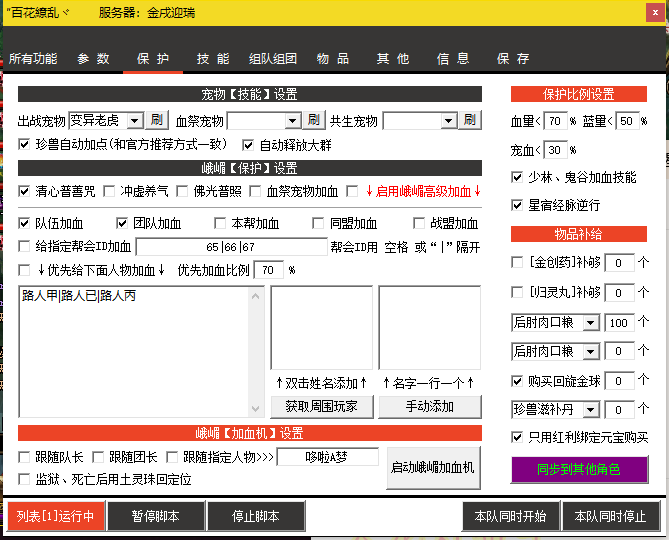The height and width of the screenshot is (540, 669).
Task: Switch to 技能 tab
Action: coord(213,58)
